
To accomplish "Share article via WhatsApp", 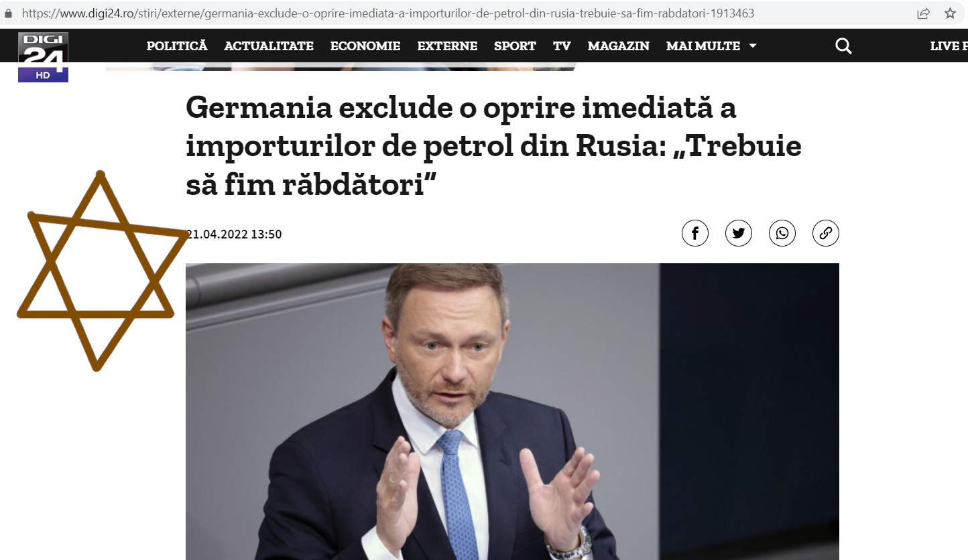I will coord(782,233).
